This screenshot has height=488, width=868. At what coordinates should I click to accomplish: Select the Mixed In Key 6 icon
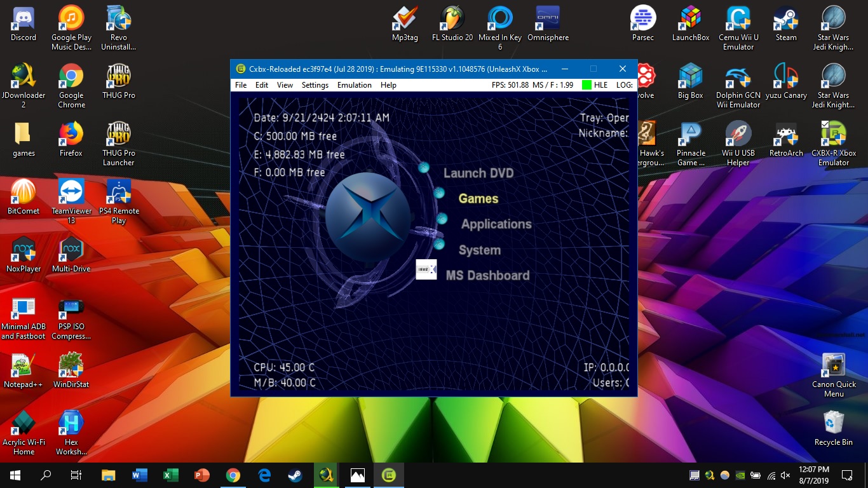pyautogui.click(x=500, y=29)
